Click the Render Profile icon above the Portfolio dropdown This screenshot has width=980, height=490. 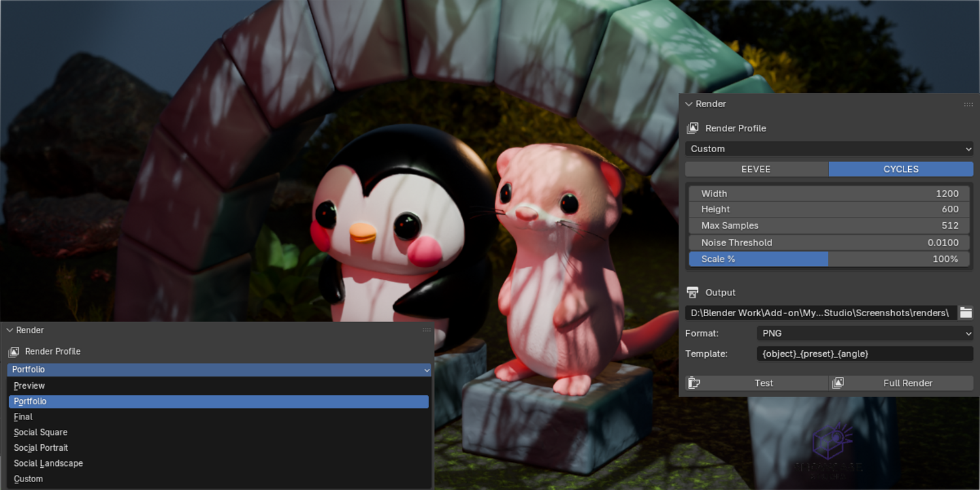14,351
